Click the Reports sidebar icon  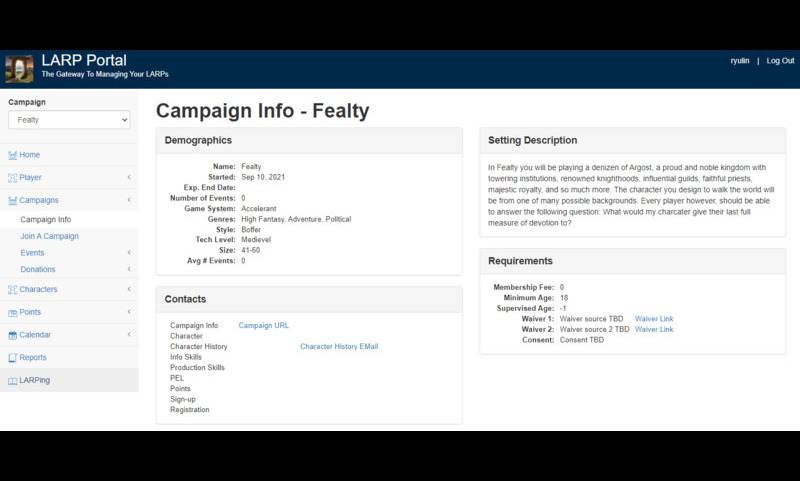point(12,357)
